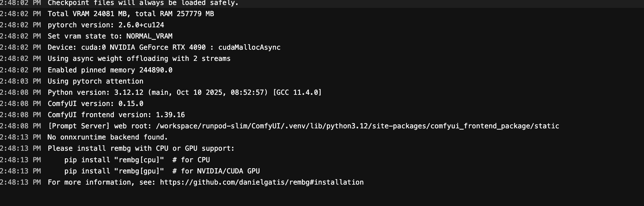Select the ComfyUI frontend version 1.39.16 line
The width and height of the screenshot is (644, 206).
tap(116, 115)
